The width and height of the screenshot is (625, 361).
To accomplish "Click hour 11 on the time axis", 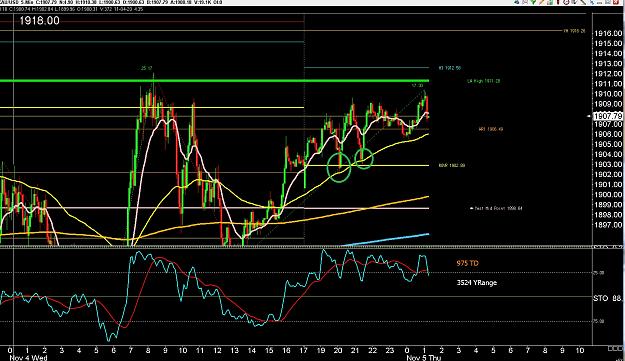I will [x=200, y=351].
